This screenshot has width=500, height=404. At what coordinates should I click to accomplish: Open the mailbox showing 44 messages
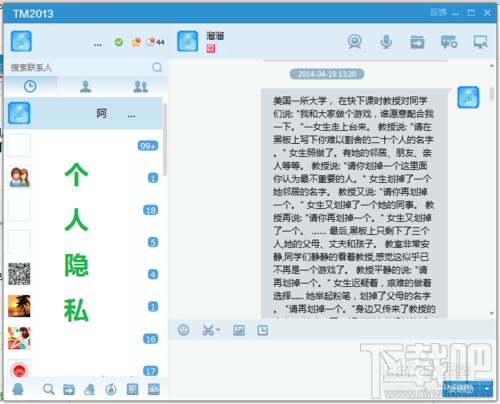pyautogui.click(x=155, y=42)
